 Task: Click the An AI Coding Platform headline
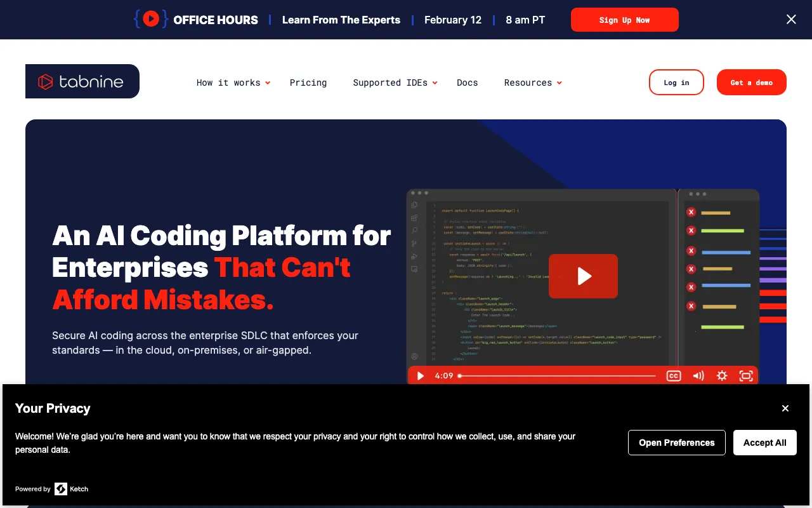tap(222, 267)
